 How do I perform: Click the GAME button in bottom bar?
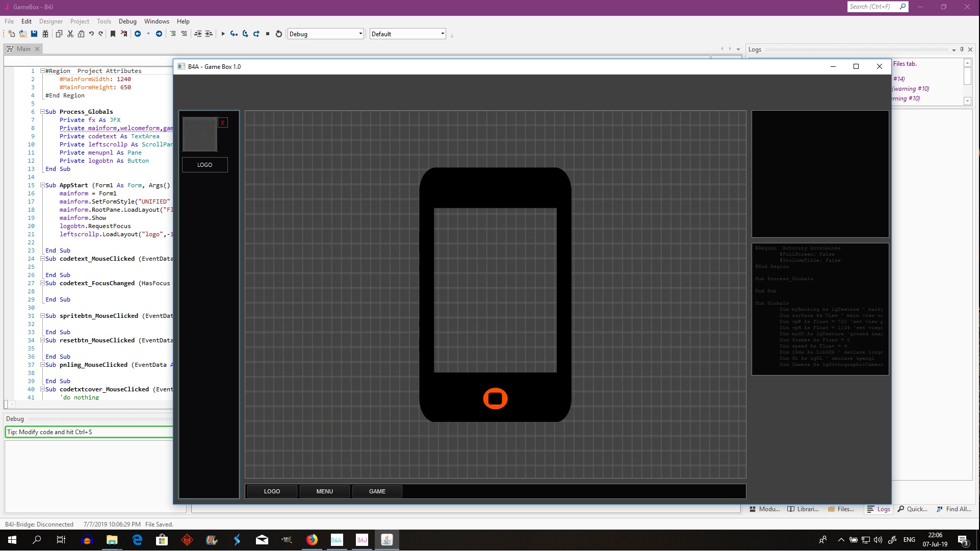[377, 491]
